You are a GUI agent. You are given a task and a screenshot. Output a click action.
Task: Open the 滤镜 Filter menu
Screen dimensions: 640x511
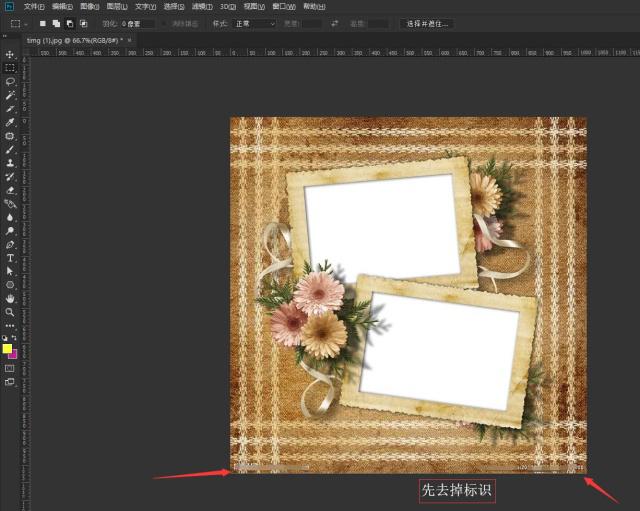[x=202, y=7]
